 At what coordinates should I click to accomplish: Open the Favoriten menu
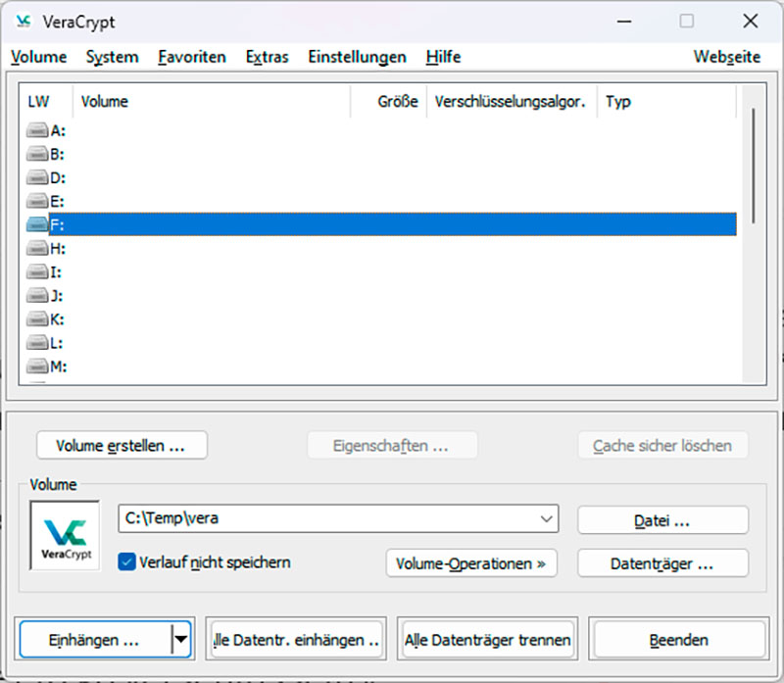click(192, 57)
